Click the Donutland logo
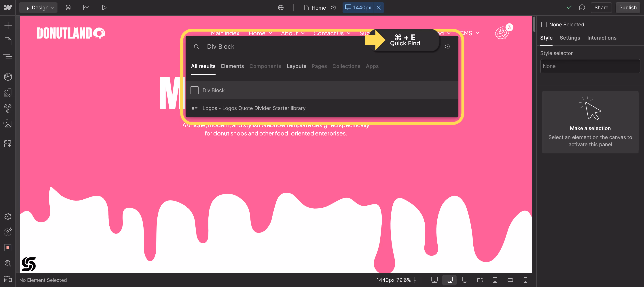 [71, 33]
